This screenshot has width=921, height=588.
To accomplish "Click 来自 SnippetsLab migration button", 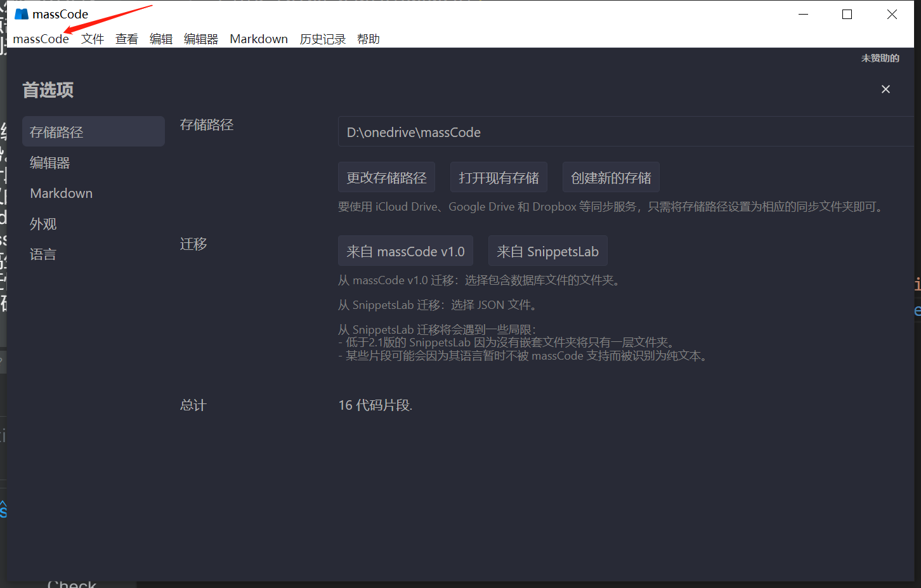I will pyautogui.click(x=547, y=251).
